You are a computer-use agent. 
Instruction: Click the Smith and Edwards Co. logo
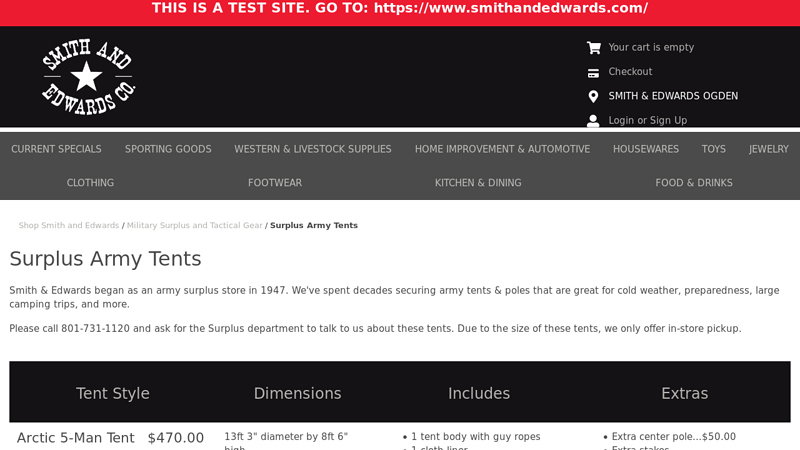coord(88,77)
